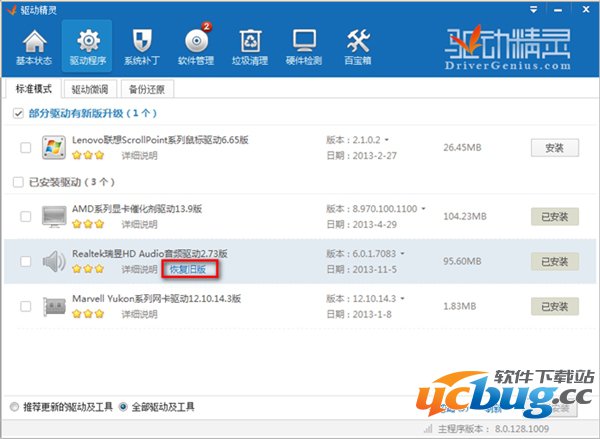Switch to the 备份还原 tab

(x=147, y=90)
